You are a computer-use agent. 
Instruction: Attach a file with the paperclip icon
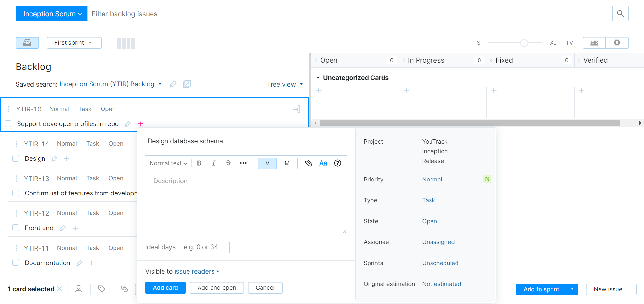pyautogui.click(x=308, y=163)
